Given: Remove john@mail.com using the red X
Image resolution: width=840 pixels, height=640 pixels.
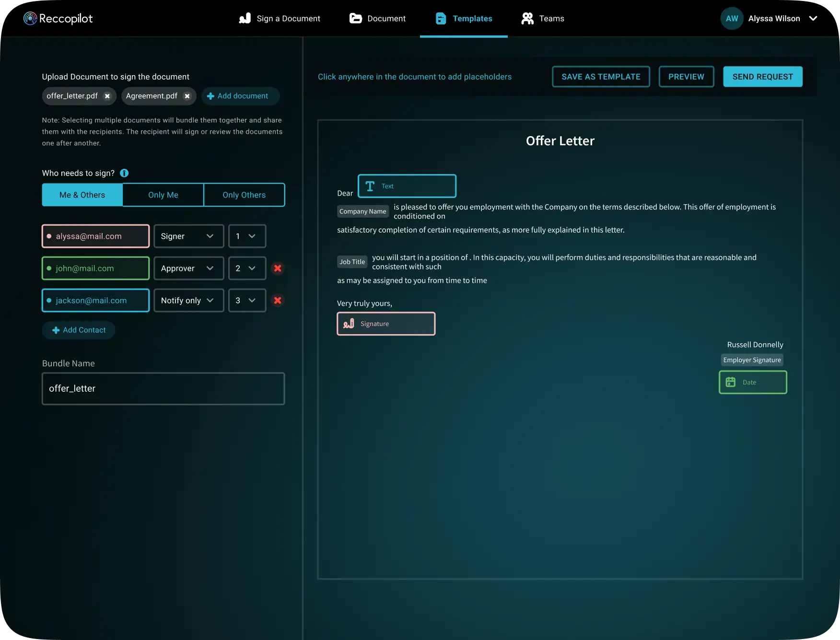Looking at the screenshot, I should pos(277,268).
